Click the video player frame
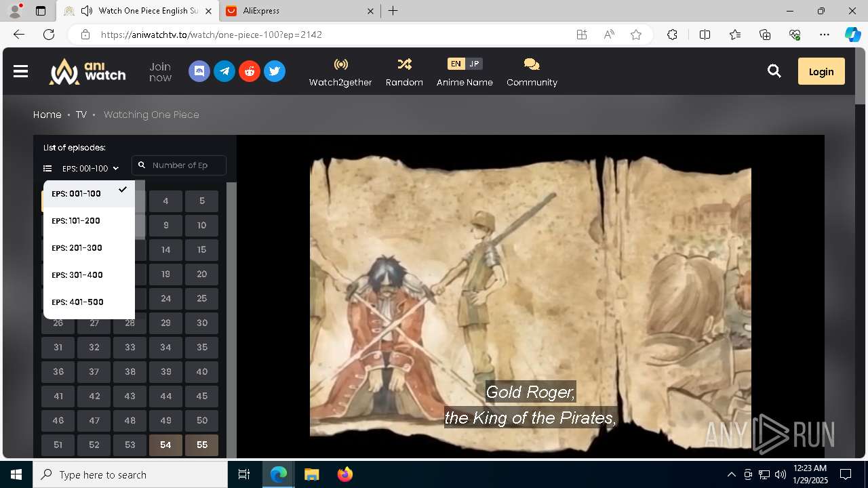Image resolution: width=868 pixels, height=488 pixels. click(530, 296)
